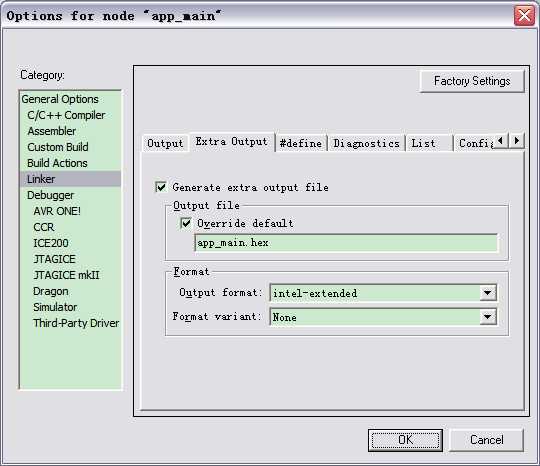Click the Cancel button
This screenshot has height=466, width=540.
(487, 440)
